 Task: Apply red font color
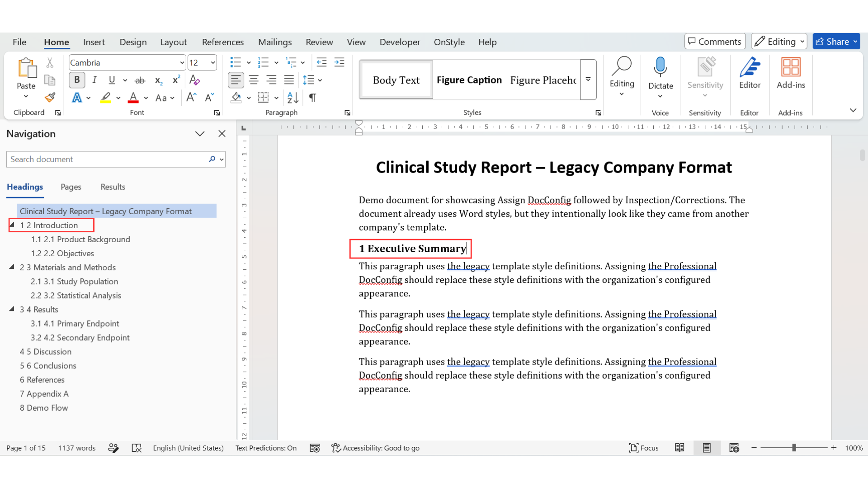tap(133, 98)
